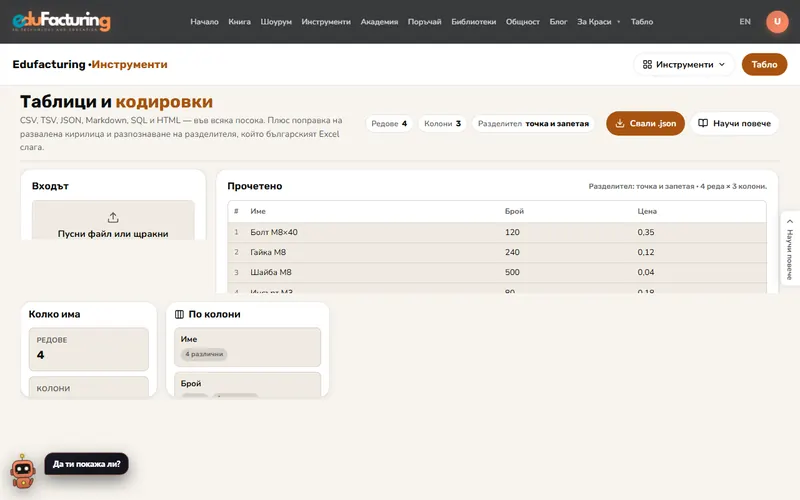Screen dimensions: 800x500
Task: Click the book icon on Научи повече
Action: 703,123
